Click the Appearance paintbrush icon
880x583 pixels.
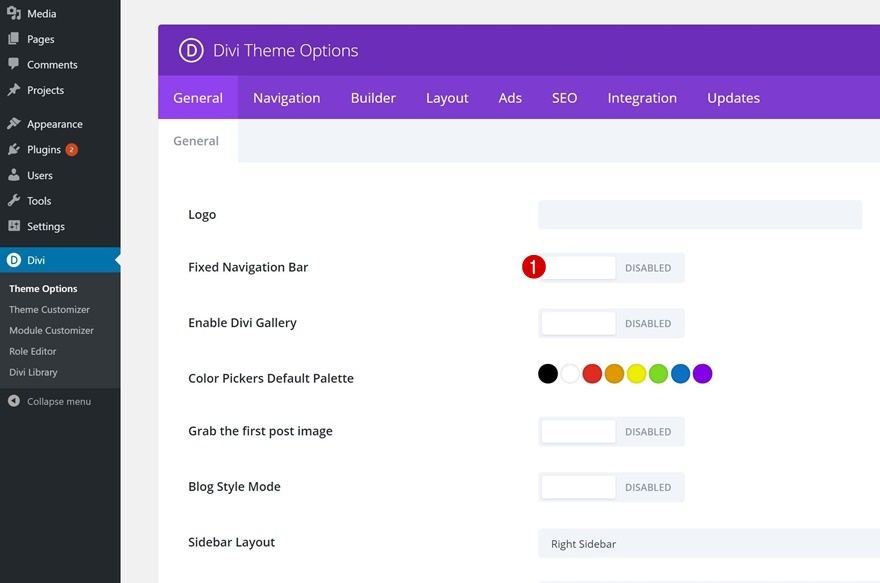coord(14,124)
